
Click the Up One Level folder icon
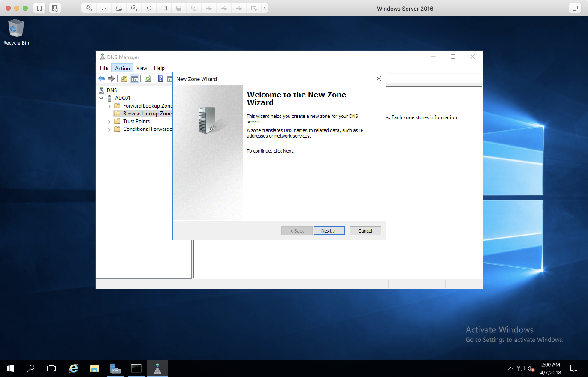coord(124,78)
